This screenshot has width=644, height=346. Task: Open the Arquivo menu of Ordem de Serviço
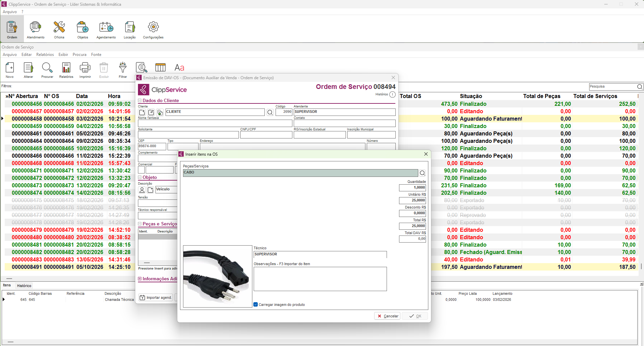10,55
